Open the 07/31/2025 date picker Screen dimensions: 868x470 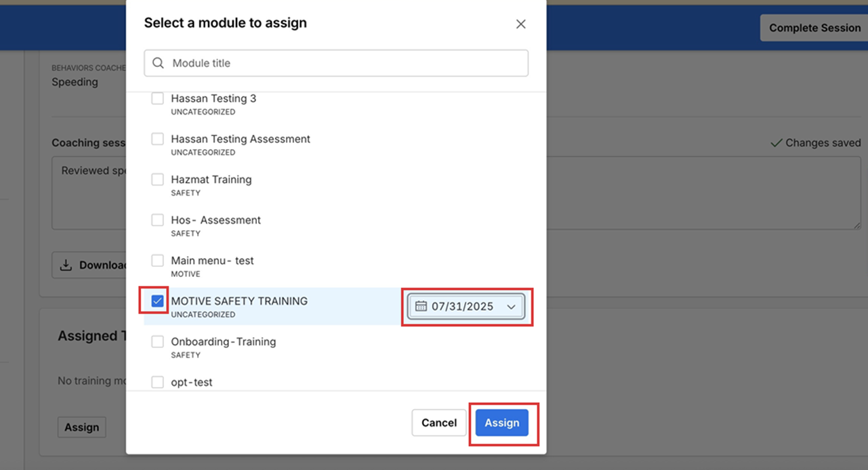tap(463, 307)
